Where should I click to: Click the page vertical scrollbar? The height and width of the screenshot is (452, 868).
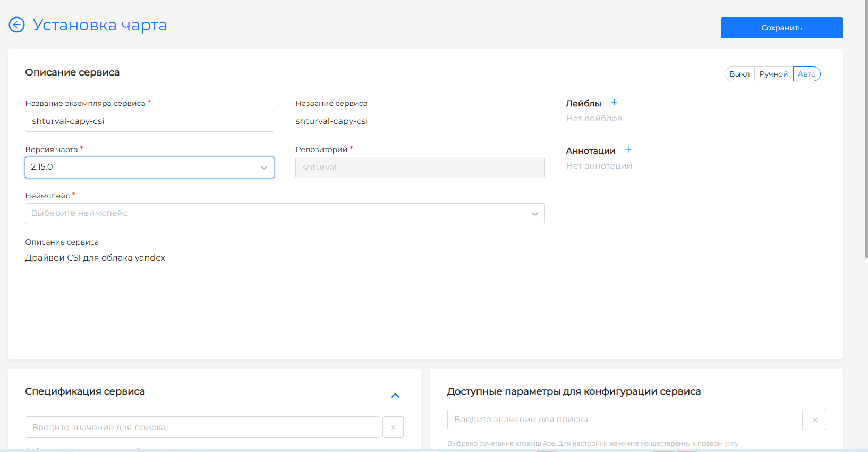tap(866, 129)
